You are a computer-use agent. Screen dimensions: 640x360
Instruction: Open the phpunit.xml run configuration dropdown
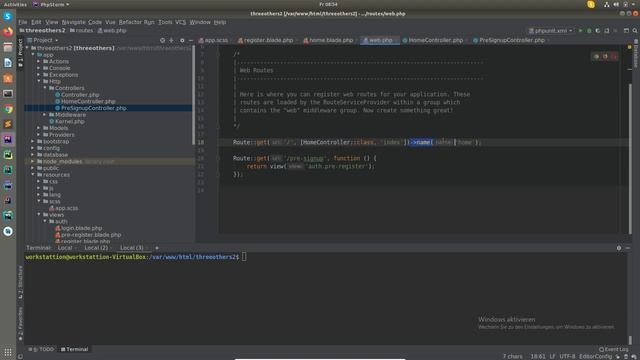[x=551, y=31]
